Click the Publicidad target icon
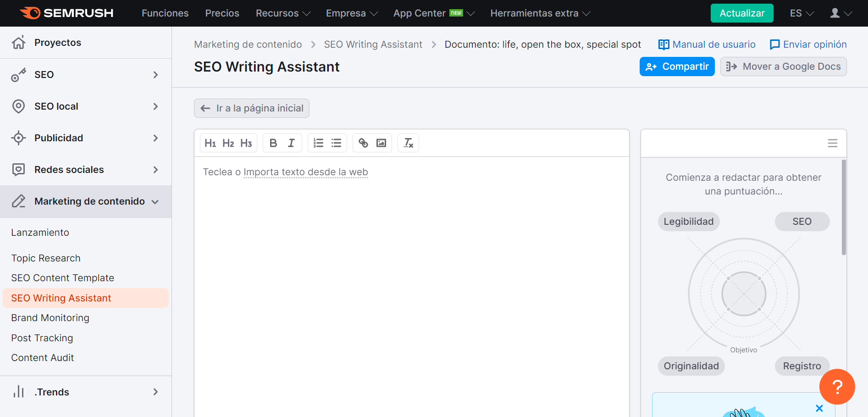The height and width of the screenshot is (417, 868). click(18, 138)
